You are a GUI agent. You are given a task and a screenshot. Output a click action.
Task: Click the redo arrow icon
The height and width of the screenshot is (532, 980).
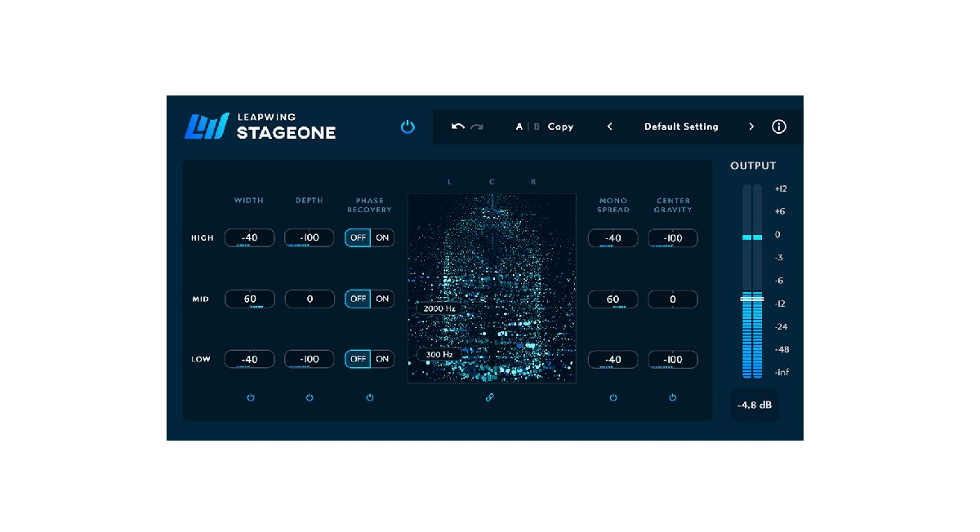(477, 126)
